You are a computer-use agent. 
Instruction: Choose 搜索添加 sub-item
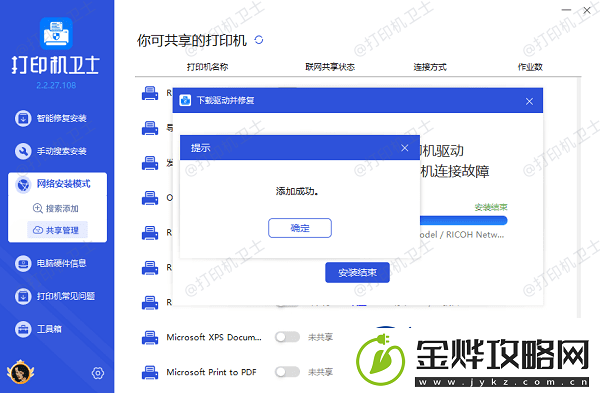click(x=56, y=208)
